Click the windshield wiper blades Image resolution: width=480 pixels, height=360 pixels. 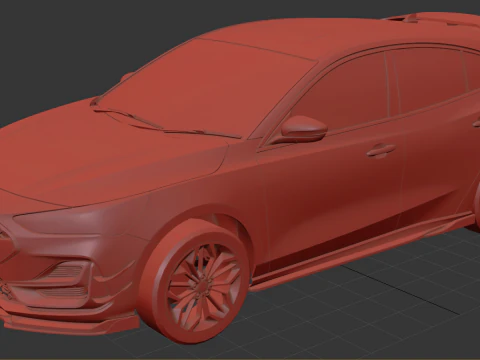[167, 124]
